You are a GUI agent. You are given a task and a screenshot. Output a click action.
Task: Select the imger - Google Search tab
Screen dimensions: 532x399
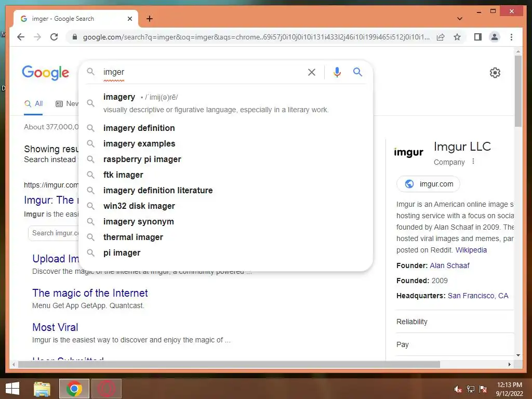[76, 19]
